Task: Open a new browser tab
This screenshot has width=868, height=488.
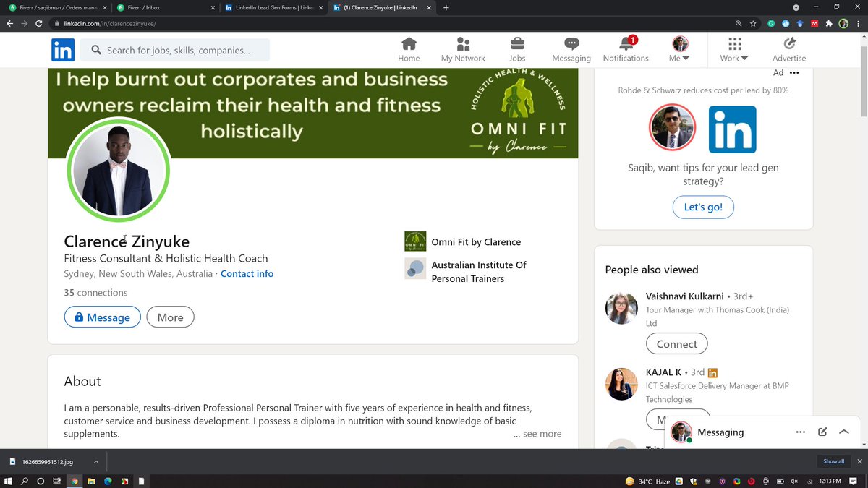Action: point(446,7)
